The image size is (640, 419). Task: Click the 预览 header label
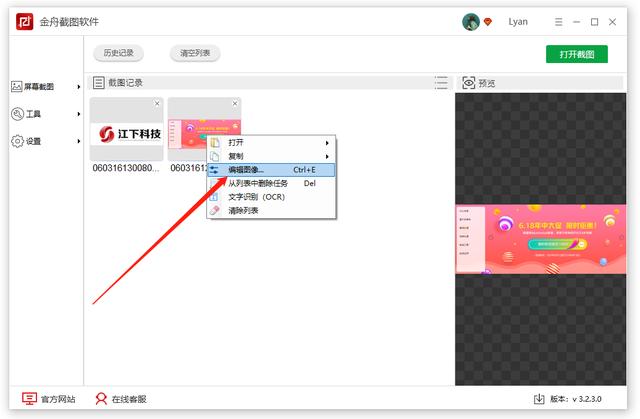click(x=487, y=83)
